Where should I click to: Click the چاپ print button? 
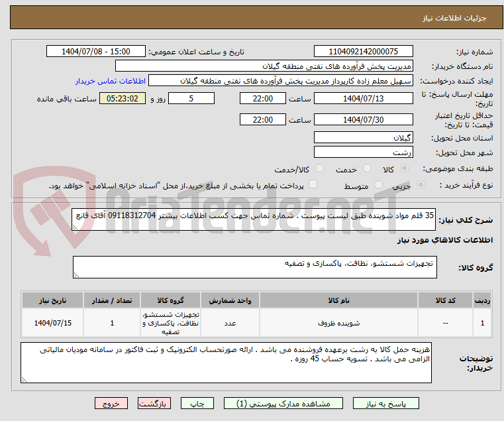coord(197,403)
